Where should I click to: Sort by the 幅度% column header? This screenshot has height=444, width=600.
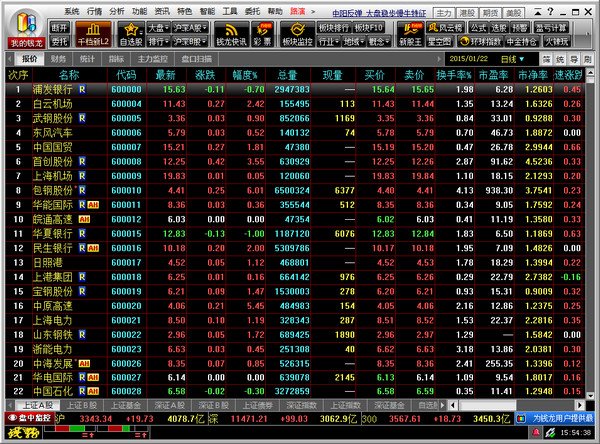coord(245,75)
